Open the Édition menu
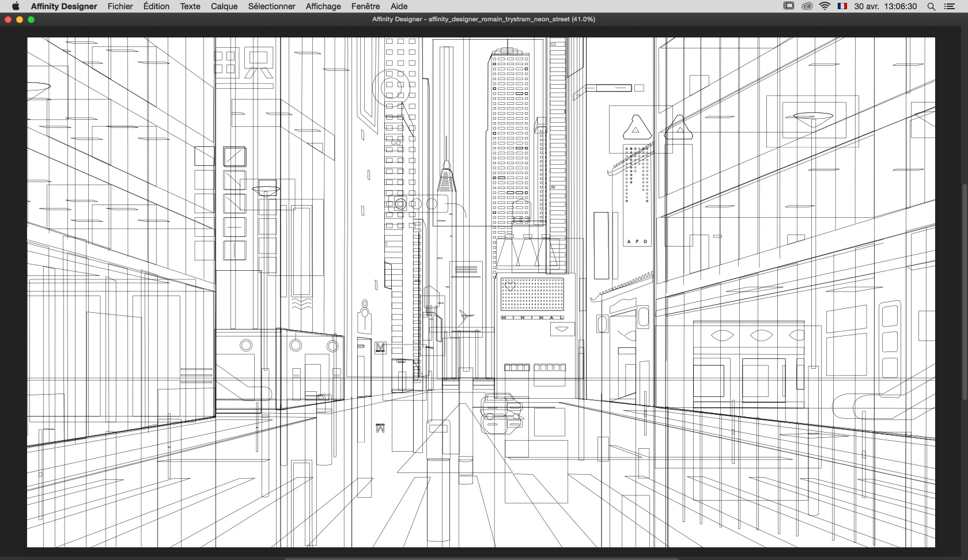Image resolution: width=968 pixels, height=560 pixels. [156, 6]
